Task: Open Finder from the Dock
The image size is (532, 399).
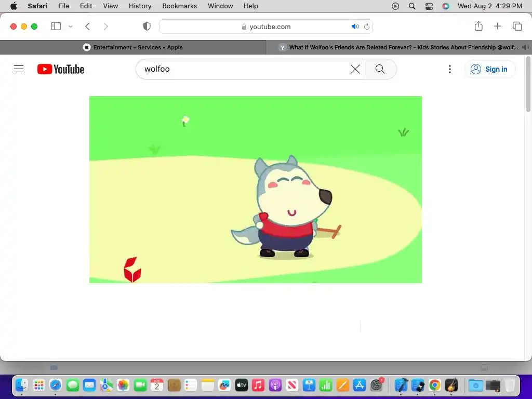Action: pyautogui.click(x=21, y=385)
